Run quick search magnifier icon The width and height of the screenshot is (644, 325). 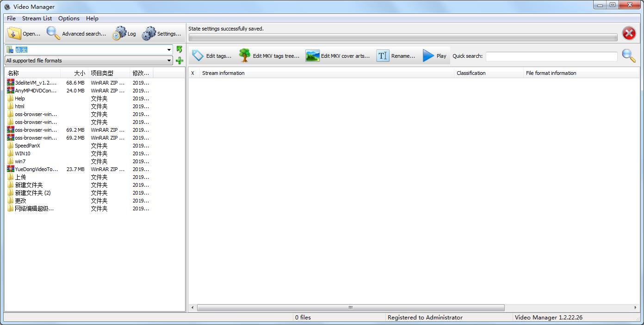[x=628, y=55]
